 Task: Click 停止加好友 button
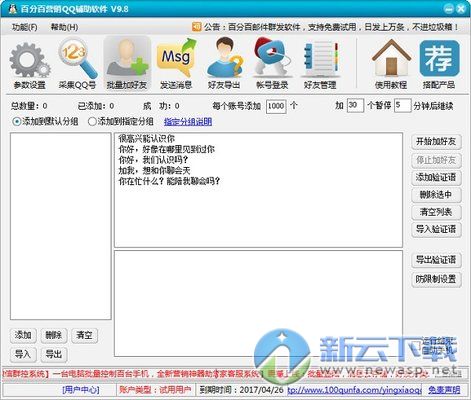(436, 160)
